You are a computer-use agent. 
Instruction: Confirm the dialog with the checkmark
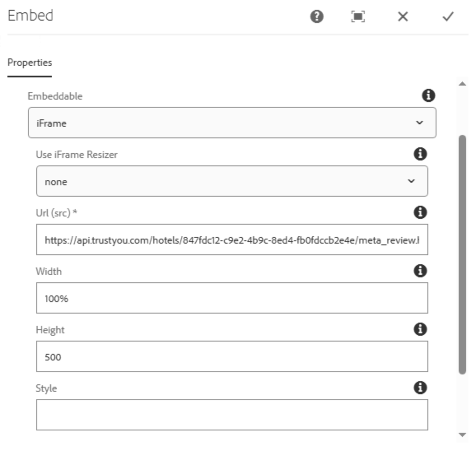click(x=447, y=17)
